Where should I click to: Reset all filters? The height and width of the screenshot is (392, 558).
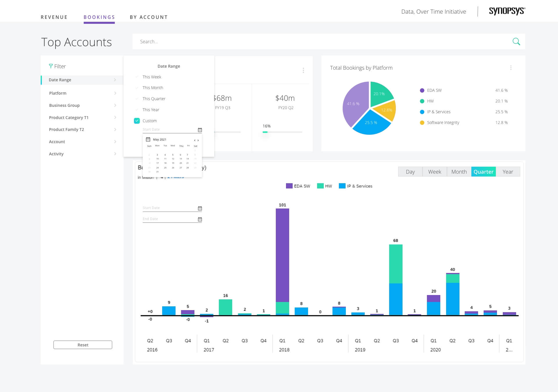(83, 345)
